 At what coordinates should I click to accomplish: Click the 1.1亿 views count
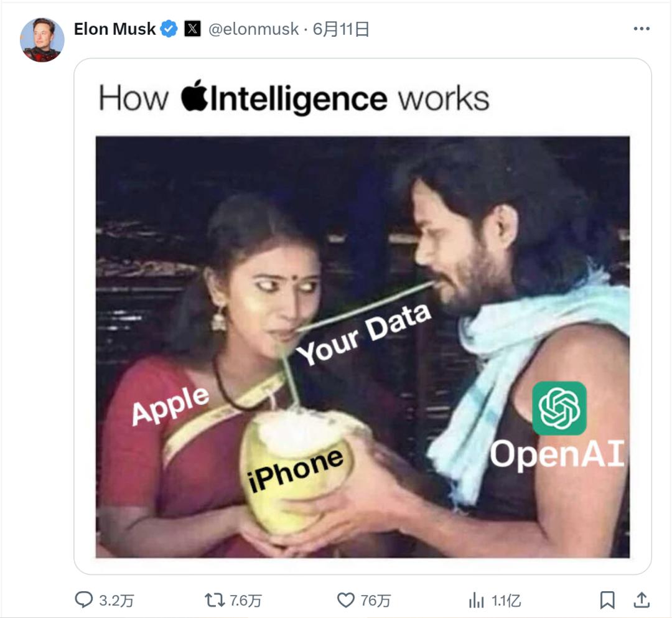click(x=506, y=601)
